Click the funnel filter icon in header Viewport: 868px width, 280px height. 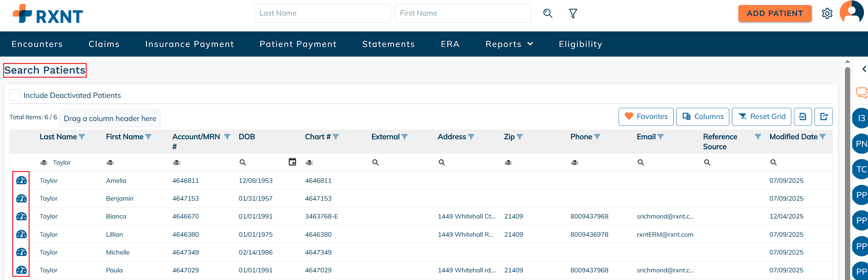point(573,14)
